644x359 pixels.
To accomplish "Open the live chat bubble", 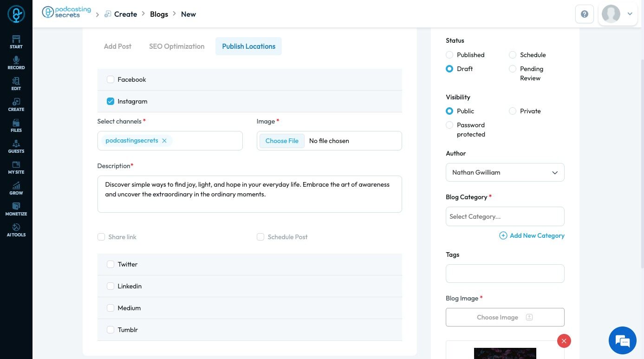I will coord(622,340).
